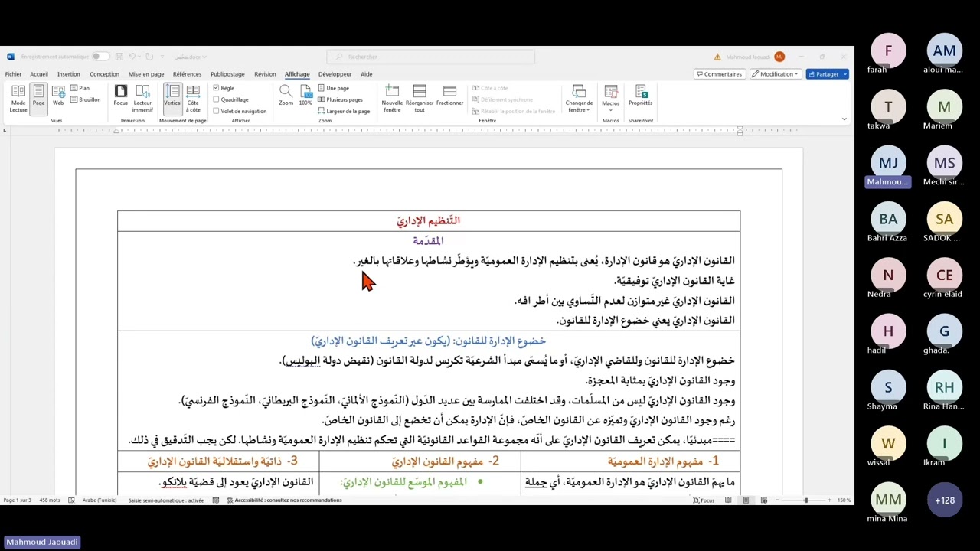Click Réorganiser tout windows
This screenshot has height=551, width=980.
coord(420,99)
